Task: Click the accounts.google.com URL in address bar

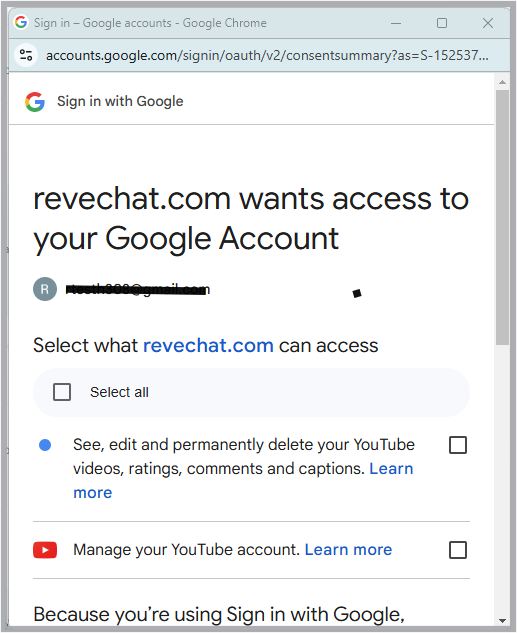Action: [x=267, y=55]
